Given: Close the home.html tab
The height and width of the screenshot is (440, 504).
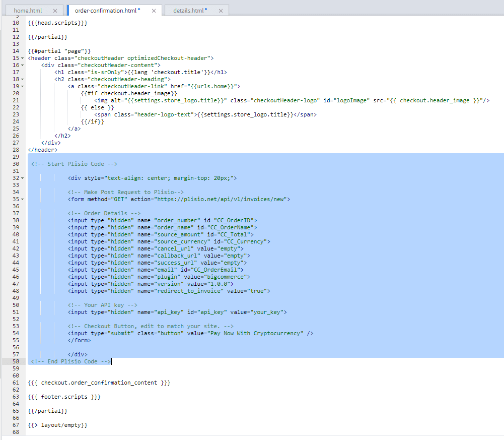Looking at the screenshot, I should tap(55, 11).
